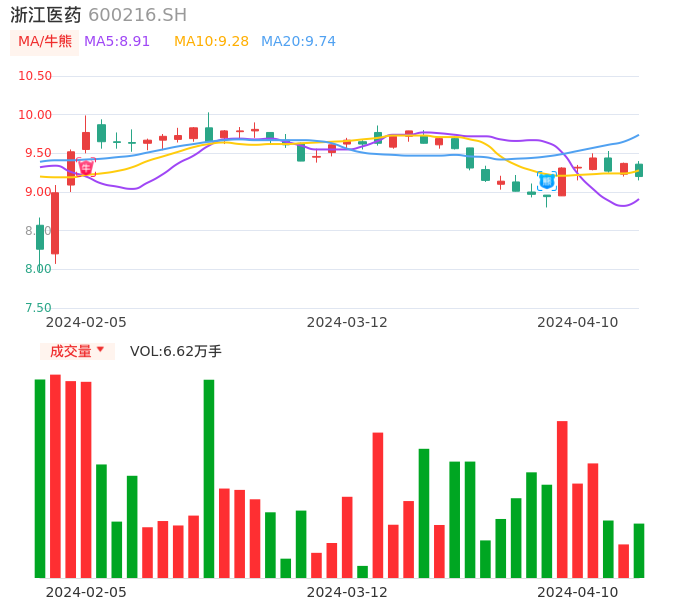Image resolution: width=686 pixels, height=606 pixels.
Task: Click the red bull (牛) signal marker
Action: [86, 168]
